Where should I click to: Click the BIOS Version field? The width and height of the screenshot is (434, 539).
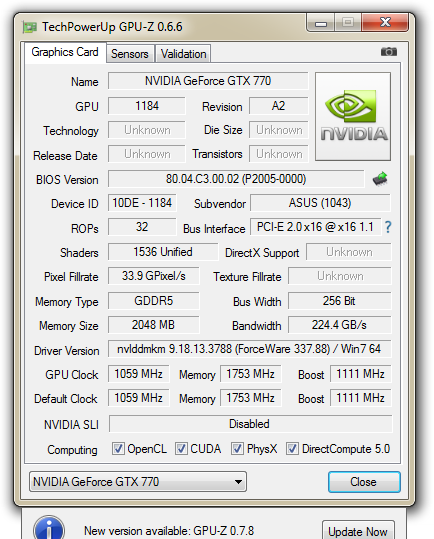236,179
